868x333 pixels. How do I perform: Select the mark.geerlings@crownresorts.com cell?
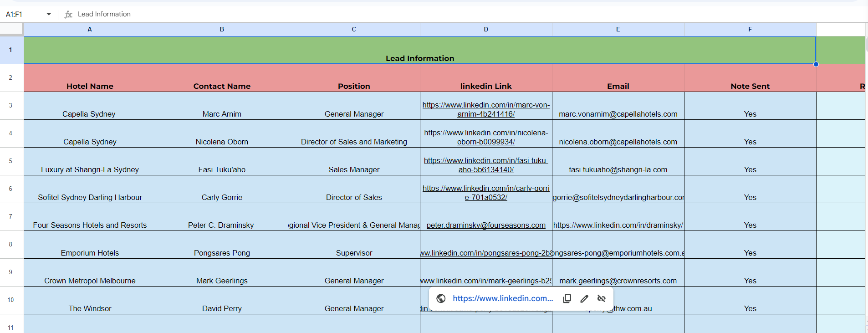(618, 272)
